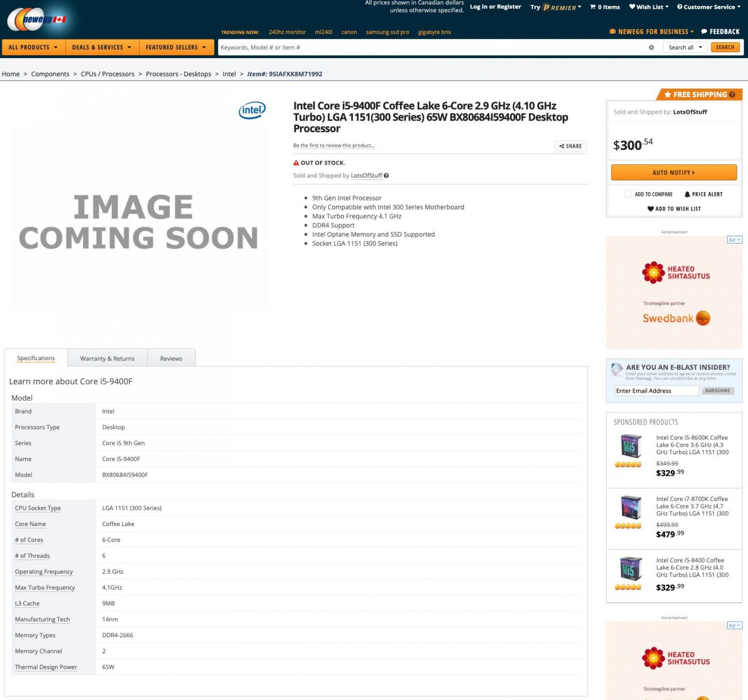Click 'Be the first to review this product' link
The image size is (748, 700).
[x=334, y=145]
